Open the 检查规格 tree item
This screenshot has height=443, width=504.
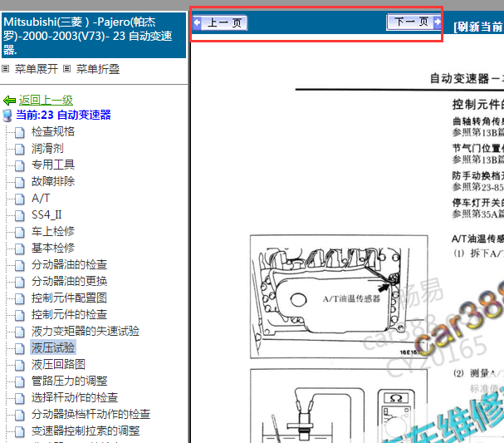(x=53, y=132)
